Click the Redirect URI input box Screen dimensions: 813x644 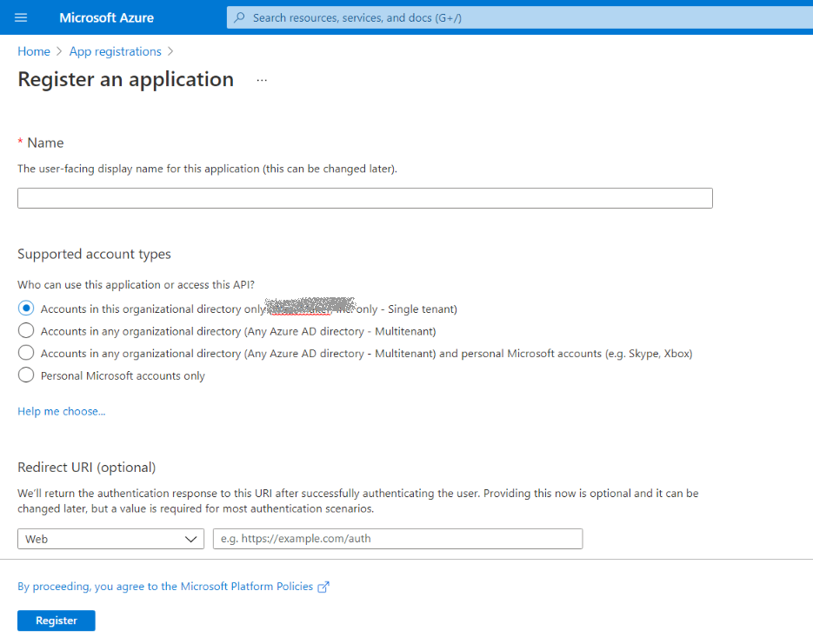(x=397, y=539)
